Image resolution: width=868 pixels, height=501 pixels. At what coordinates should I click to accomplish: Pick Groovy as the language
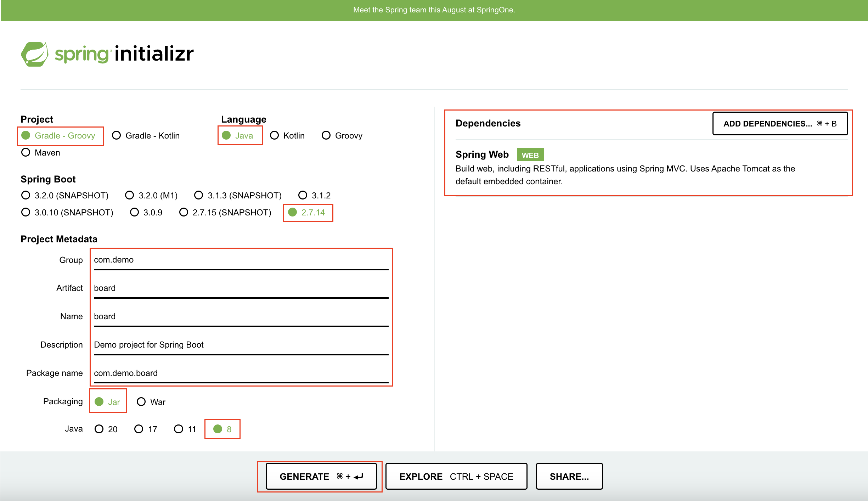point(326,136)
